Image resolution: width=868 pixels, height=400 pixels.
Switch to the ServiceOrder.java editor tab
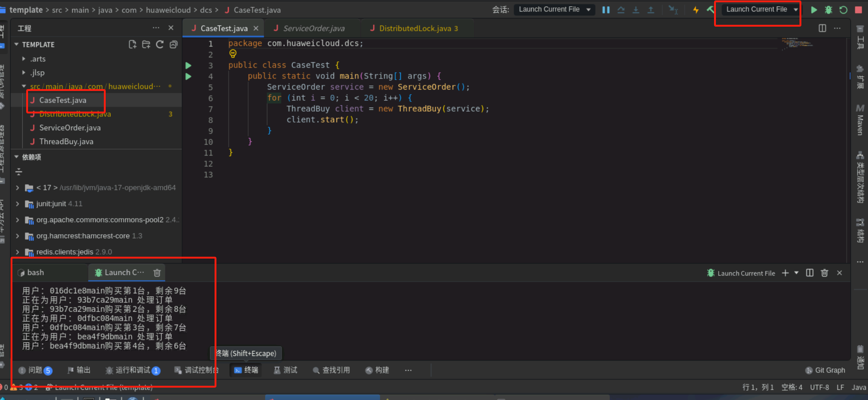click(313, 28)
